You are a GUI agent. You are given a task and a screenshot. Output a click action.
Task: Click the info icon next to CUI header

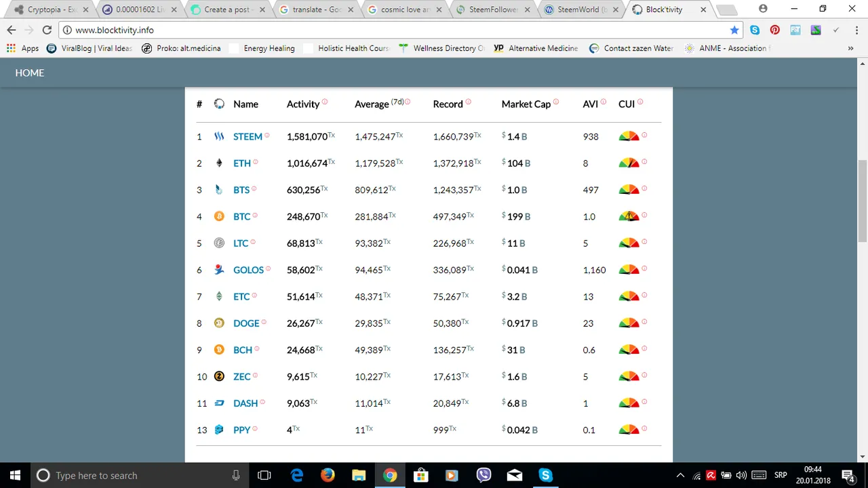(640, 102)
